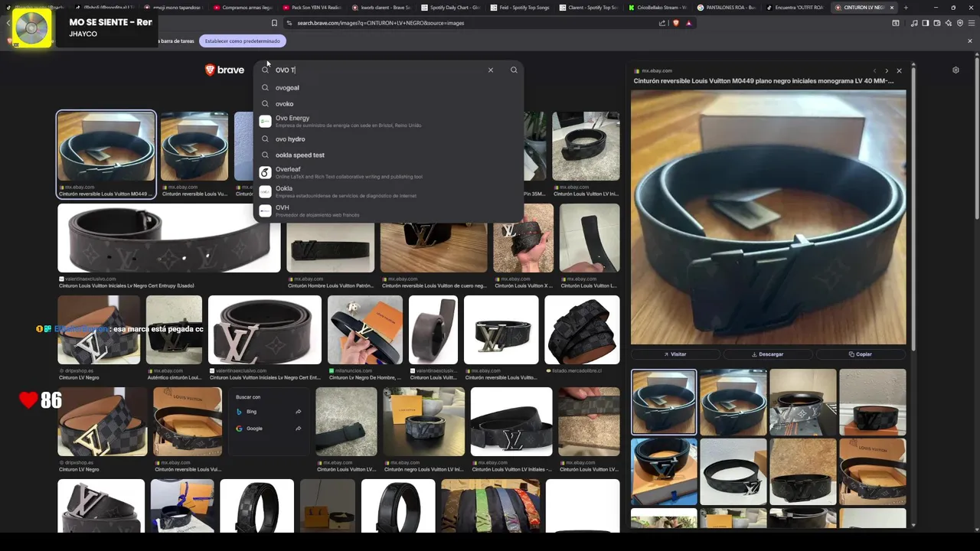Select the Overleaf suggestion
The width and height of the screenshot is (980, 551).
(389, 172)
